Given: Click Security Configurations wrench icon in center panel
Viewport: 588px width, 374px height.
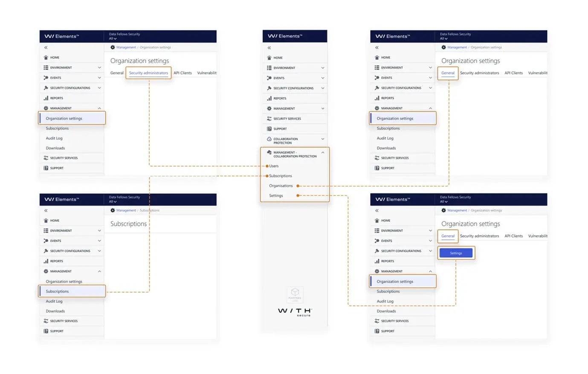Looking at the screenshot, I should tap(269, 88).
